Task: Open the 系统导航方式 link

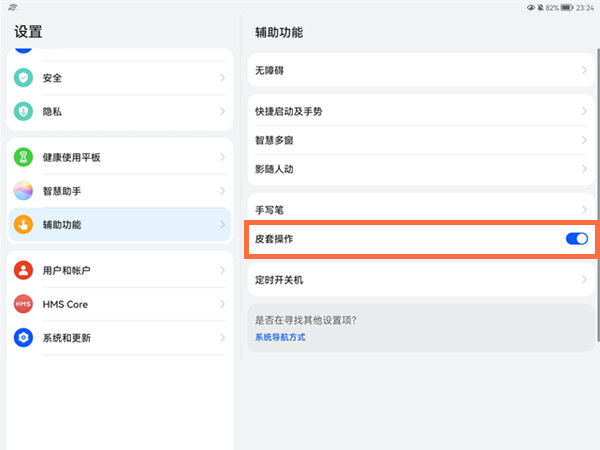Action: [280, 338]
